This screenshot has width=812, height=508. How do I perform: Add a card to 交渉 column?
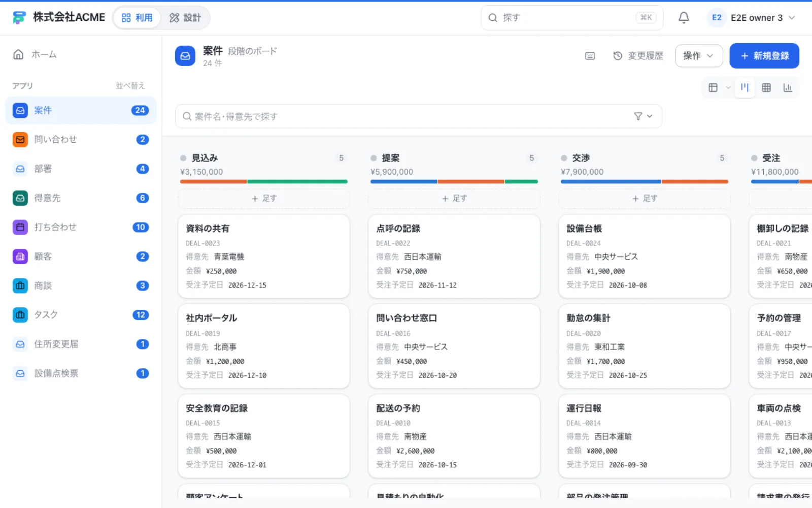(645, 199)
